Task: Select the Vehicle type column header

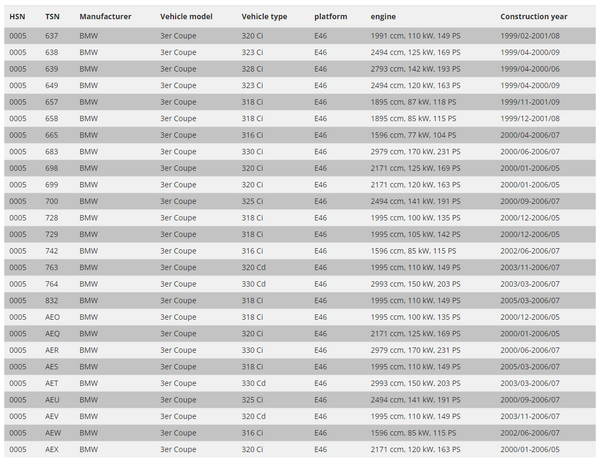Action: (264, 18)
